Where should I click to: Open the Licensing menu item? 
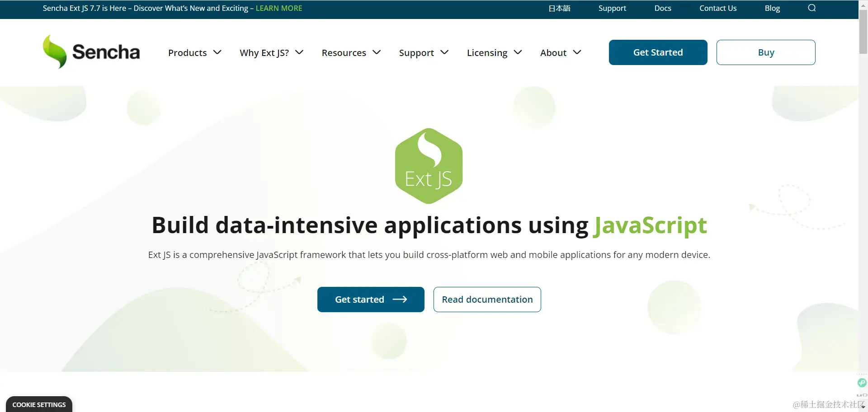pyautogui.click(x=487, y=53)
